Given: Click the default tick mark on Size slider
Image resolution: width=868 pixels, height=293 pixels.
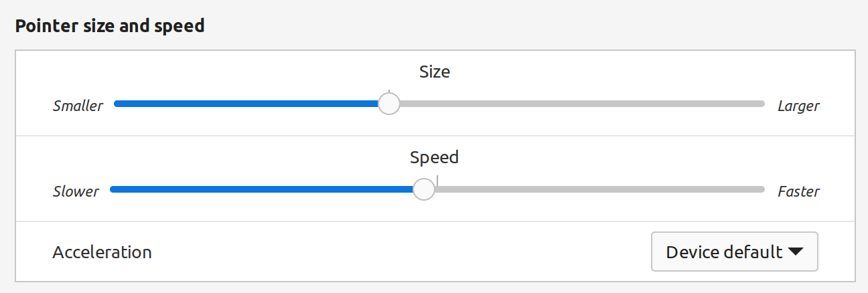Looking at the screenshot, I should [x=389, y=91].
